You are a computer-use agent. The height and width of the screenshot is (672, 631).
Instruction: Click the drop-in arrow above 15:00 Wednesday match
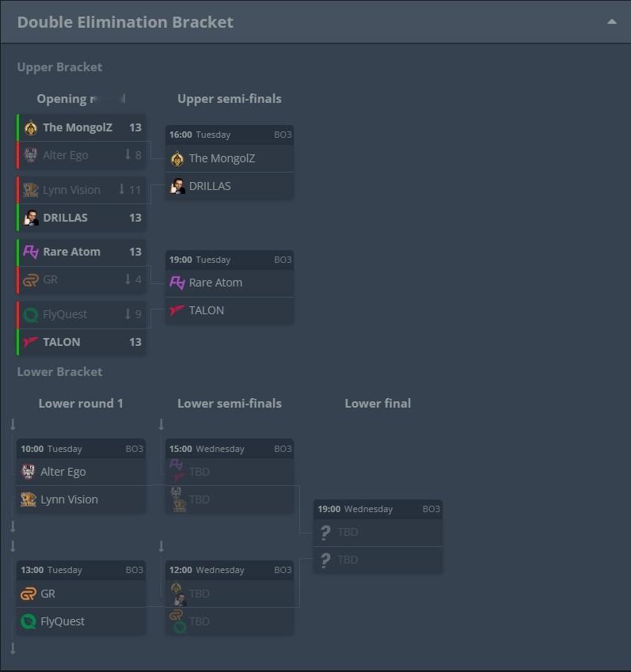point(162,425)
